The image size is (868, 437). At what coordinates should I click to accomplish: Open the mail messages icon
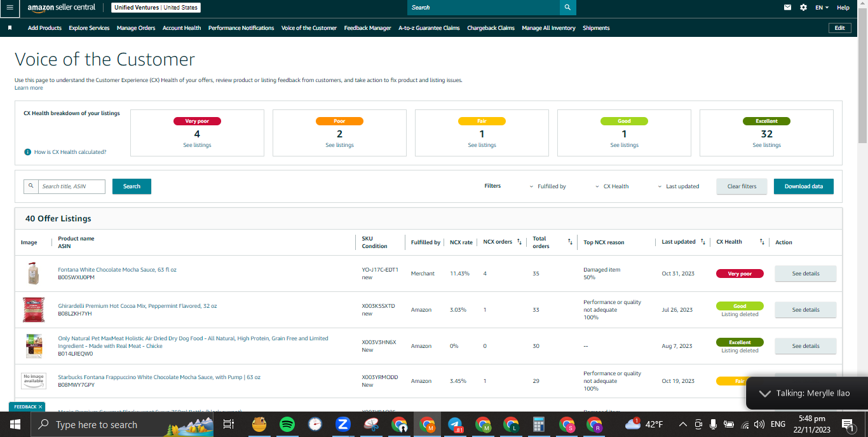point(788,8)
